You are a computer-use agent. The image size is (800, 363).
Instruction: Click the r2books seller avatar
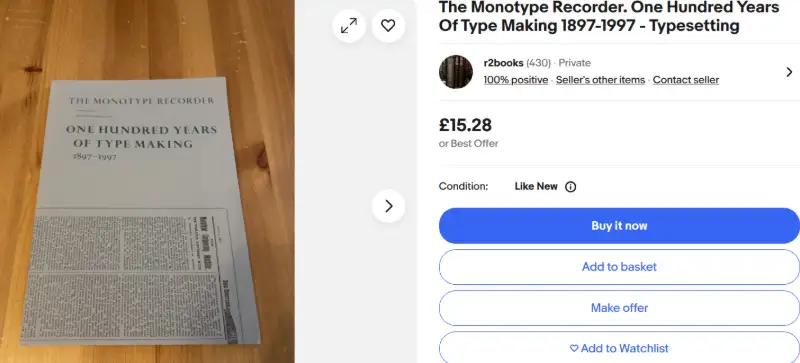pos(456,72)
